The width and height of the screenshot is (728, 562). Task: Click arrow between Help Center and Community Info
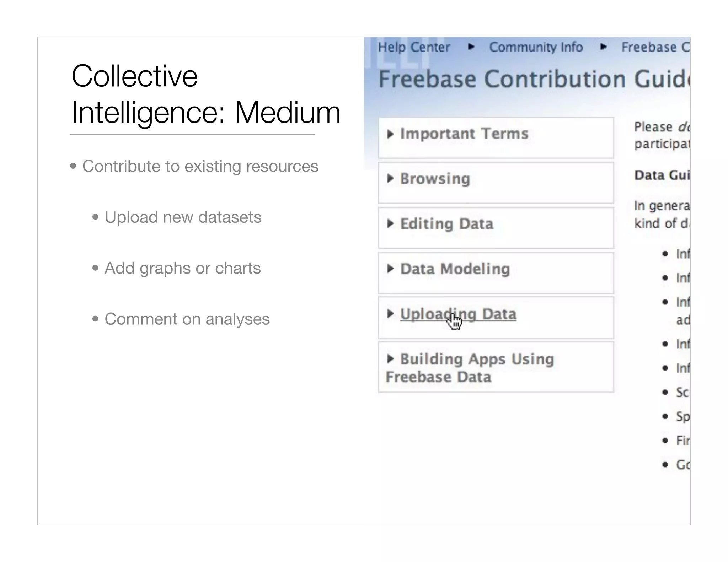(471, 47)
